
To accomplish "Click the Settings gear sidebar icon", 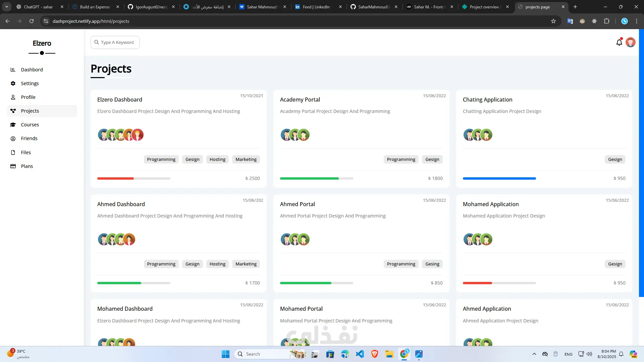I will coord(13,83).
